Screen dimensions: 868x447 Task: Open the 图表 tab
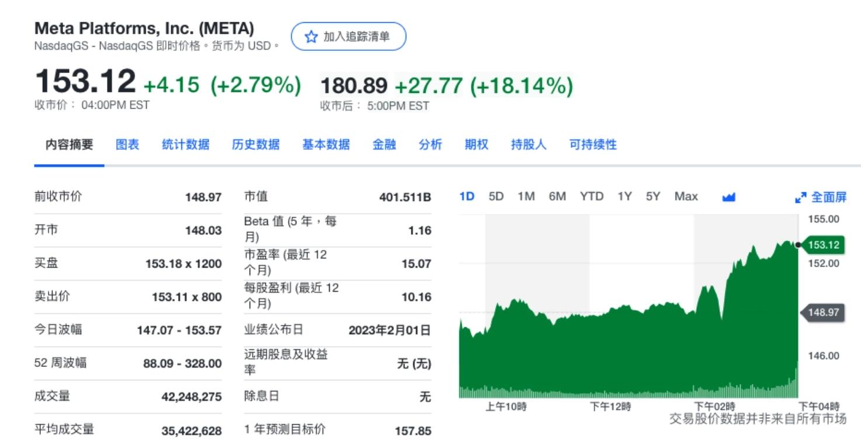click(127, 144)
